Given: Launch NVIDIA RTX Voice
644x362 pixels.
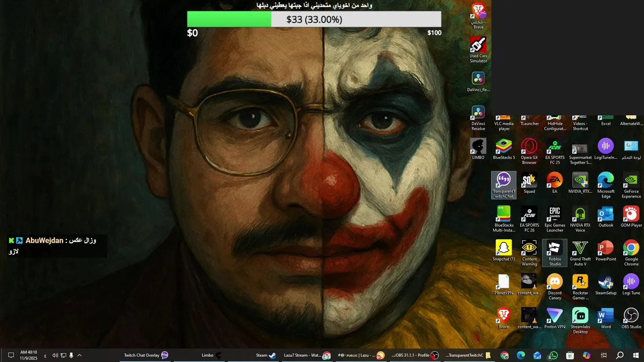Looking at the screenshot, I should coord(580,219).
